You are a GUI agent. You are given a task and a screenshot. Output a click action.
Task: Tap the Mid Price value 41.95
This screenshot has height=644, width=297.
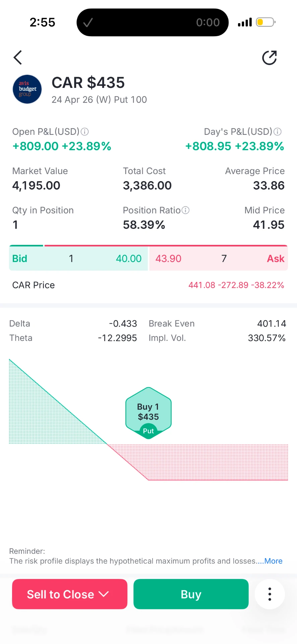point(269,225)
